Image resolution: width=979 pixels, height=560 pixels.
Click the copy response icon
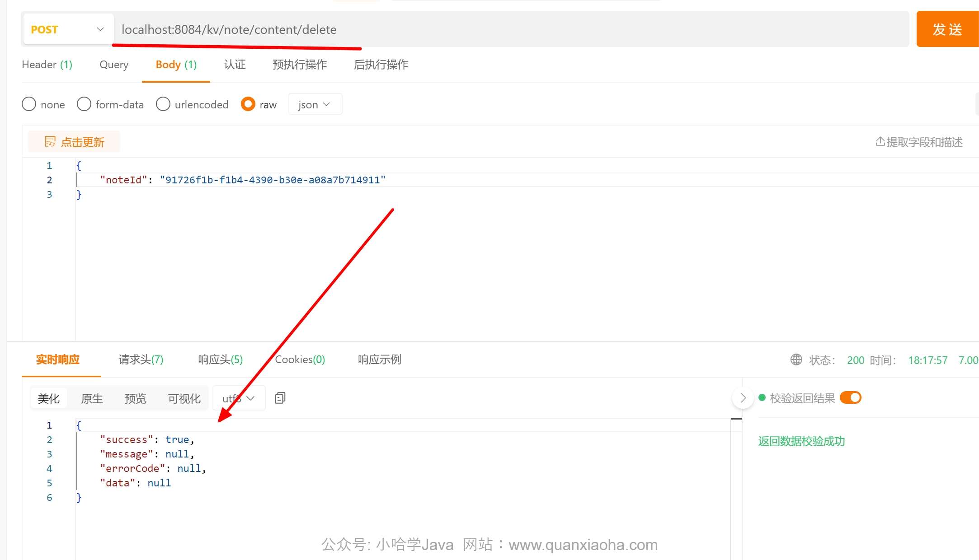(x=280, y=398)
